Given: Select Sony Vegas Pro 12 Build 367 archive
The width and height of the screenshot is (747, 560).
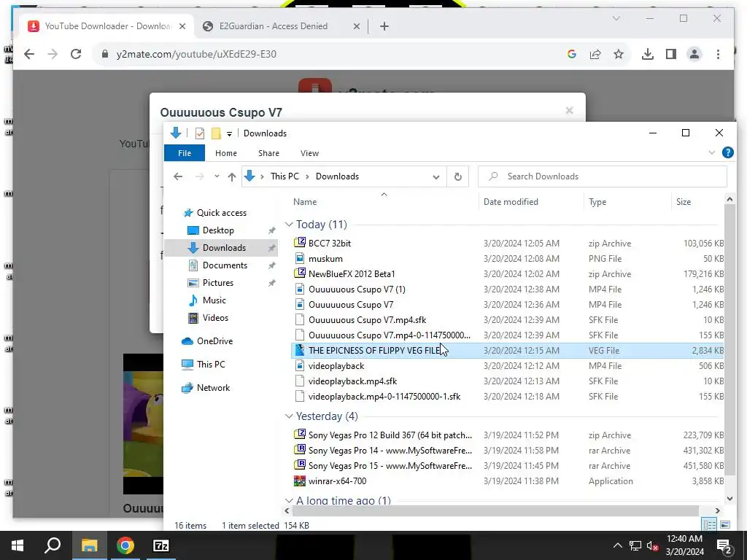Looking at the screenshot, I should (390, 435).
